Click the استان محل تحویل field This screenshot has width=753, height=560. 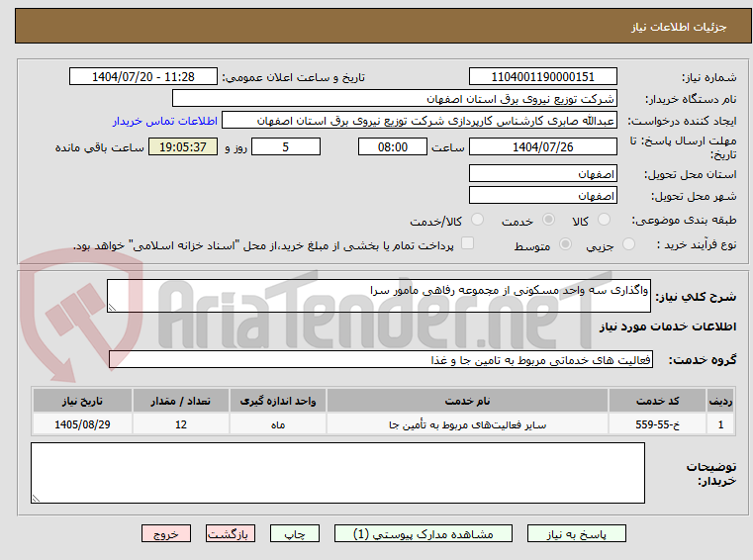tap(542, 173)
